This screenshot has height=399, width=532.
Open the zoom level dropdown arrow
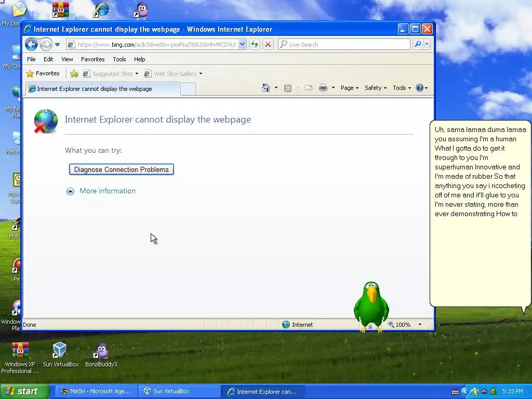tap(420, 325)
